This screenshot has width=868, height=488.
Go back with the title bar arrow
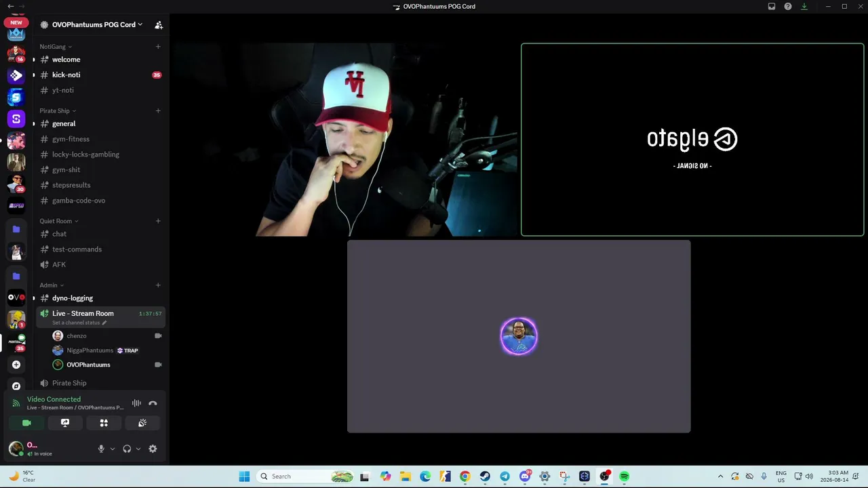coord(10,6)
